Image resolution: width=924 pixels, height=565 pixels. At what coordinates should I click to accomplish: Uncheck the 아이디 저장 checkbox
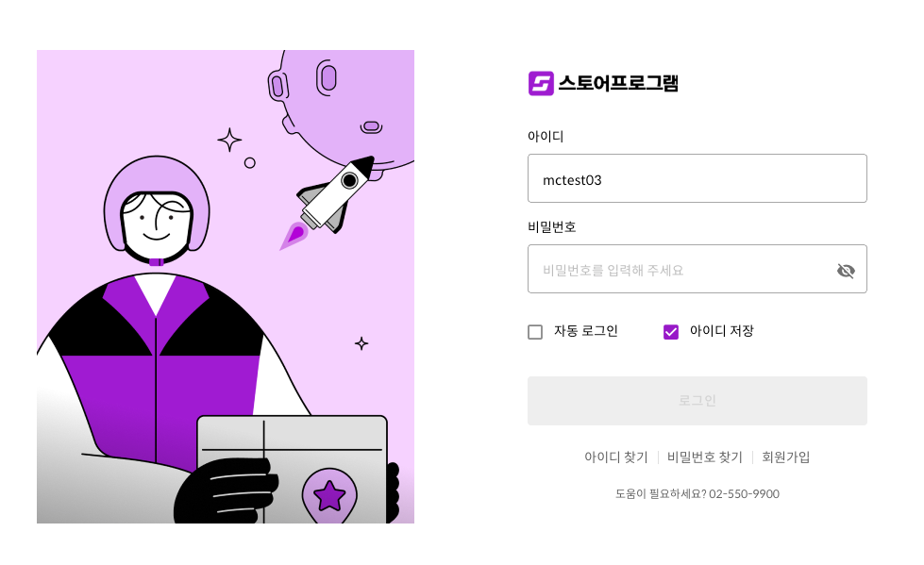click(x=671, y=332)
